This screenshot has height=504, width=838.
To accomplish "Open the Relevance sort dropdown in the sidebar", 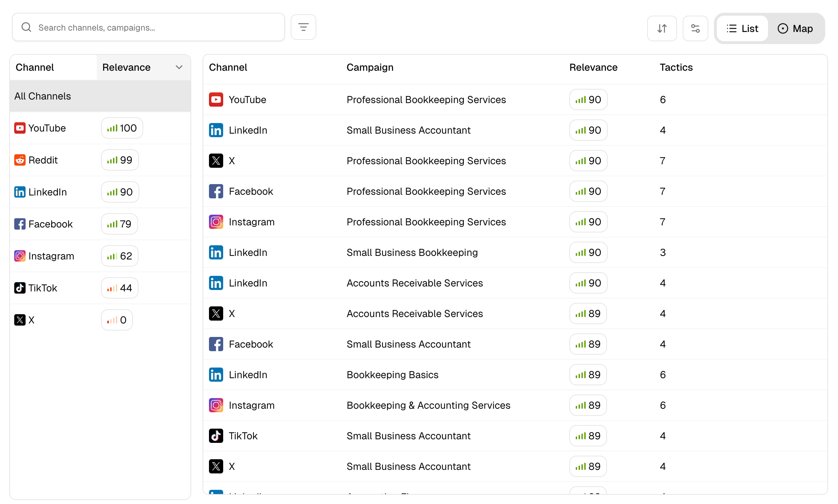I will 179,67.
